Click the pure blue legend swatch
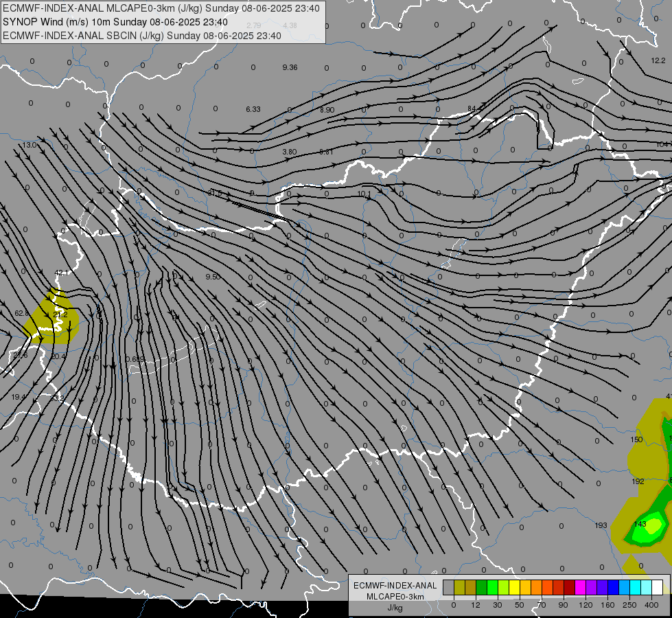 (613, 588)
